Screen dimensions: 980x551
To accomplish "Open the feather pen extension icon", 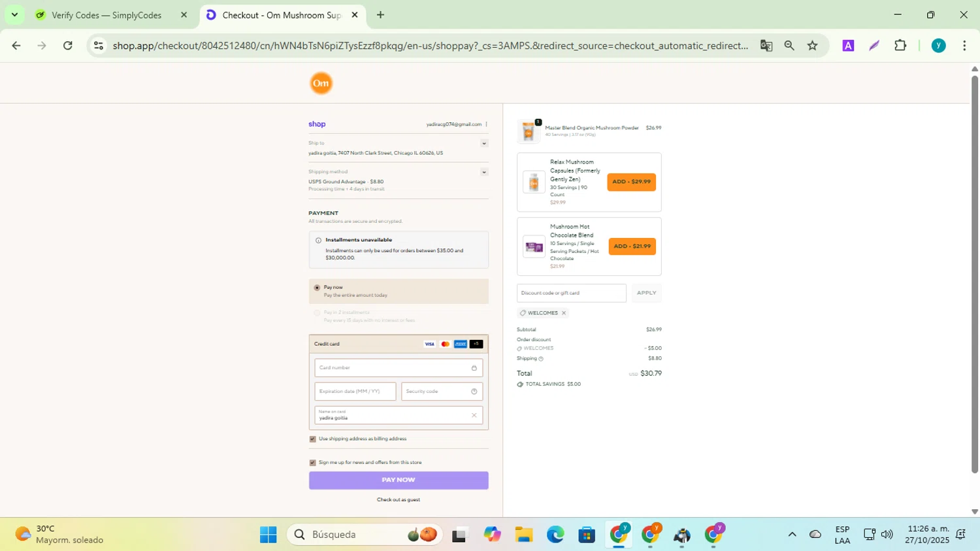I will pos(874,46).
